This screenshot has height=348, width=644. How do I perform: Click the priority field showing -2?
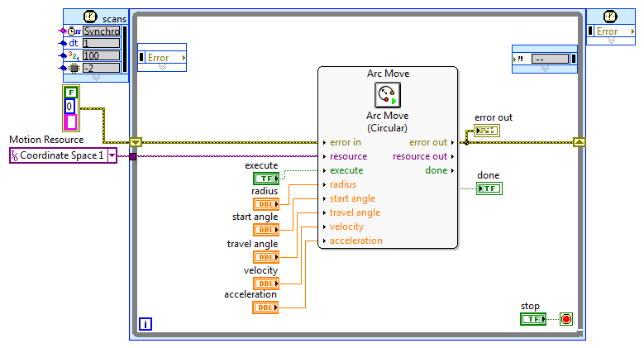pos(101,68)
